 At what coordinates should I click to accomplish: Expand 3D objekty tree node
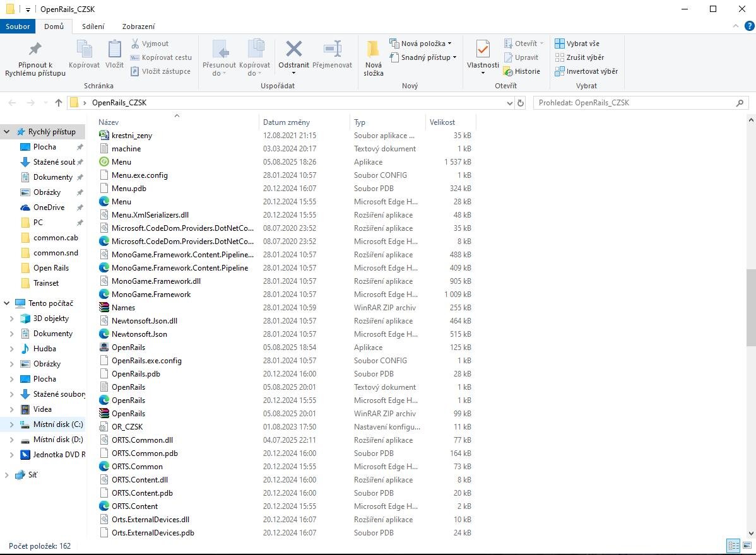click(12, 318)
